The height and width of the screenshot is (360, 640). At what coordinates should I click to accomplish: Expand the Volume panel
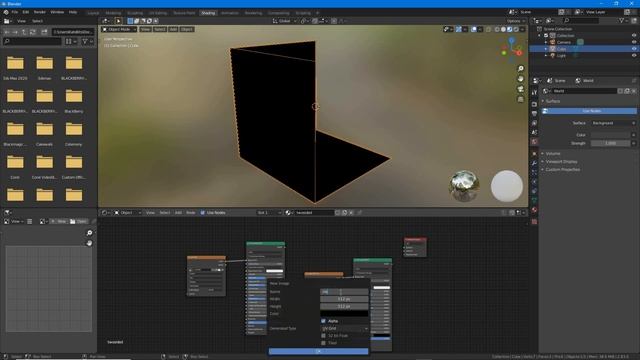click(x=553, y=153)
